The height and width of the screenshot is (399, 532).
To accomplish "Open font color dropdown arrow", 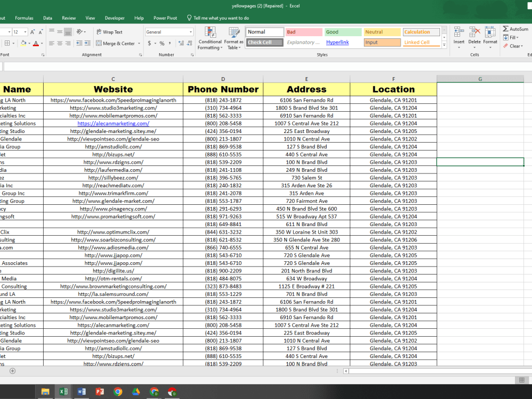I will point(41,44).
